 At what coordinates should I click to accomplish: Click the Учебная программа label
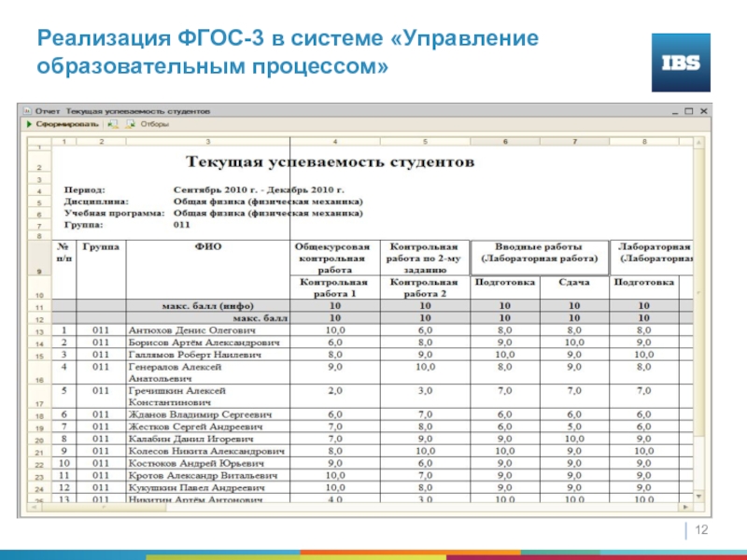tap(114, 214)
